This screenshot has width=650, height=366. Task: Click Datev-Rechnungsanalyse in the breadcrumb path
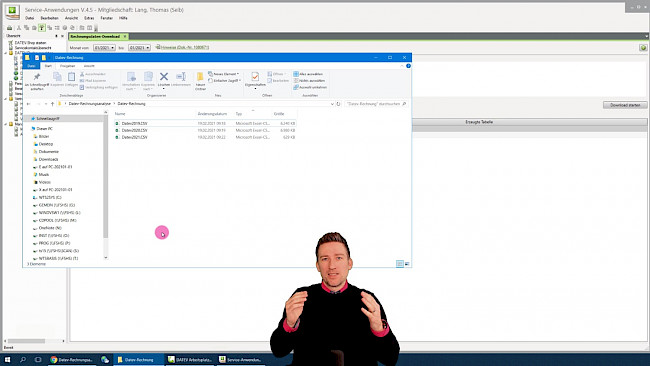click(x=90, y=104)
